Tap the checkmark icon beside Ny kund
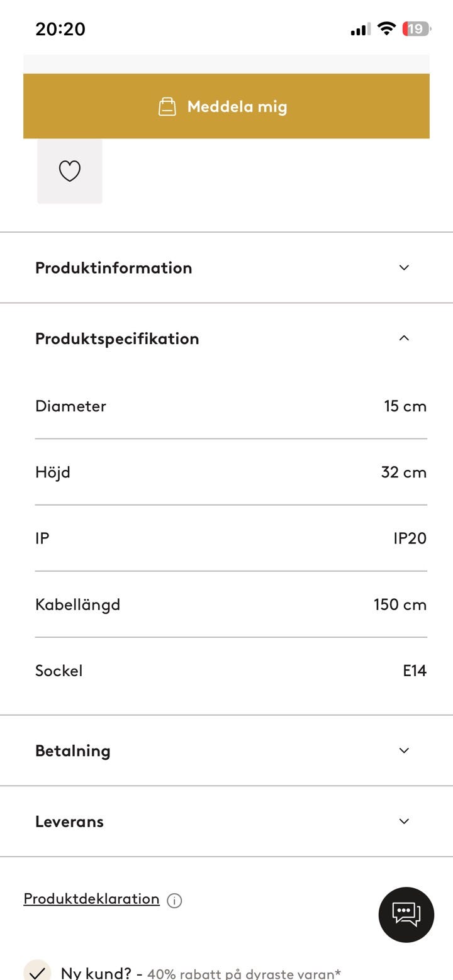The image size is (453, 980). coord(37,972)
